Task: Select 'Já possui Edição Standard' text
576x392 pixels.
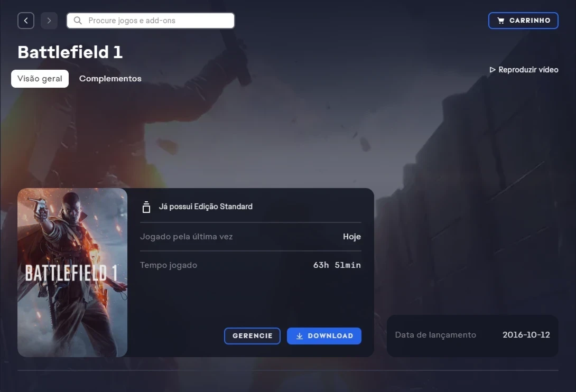Action: tap(206, 207)
